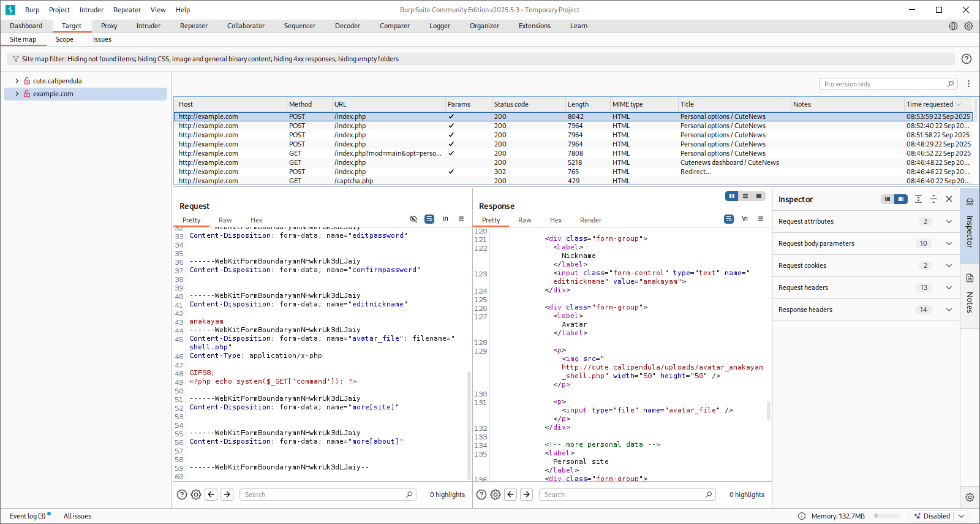
Task: Expand all Inspector sections
Action: [918, 199]
